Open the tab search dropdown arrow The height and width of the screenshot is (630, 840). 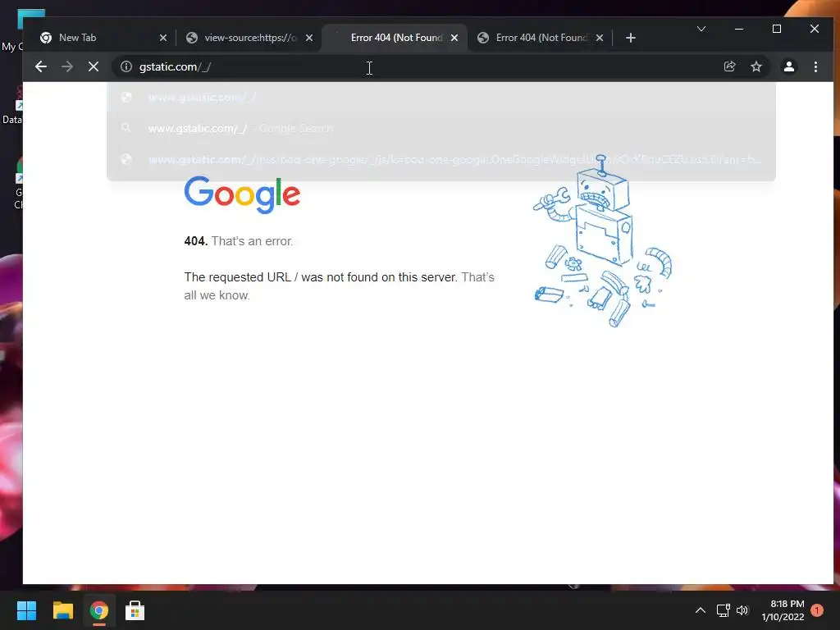[701, 29]
